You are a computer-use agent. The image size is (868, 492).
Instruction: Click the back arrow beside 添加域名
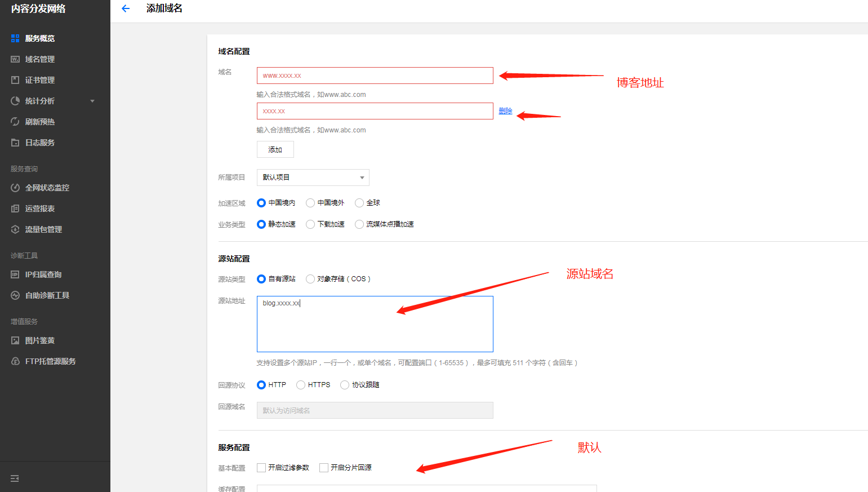click(x=126, y=8)
